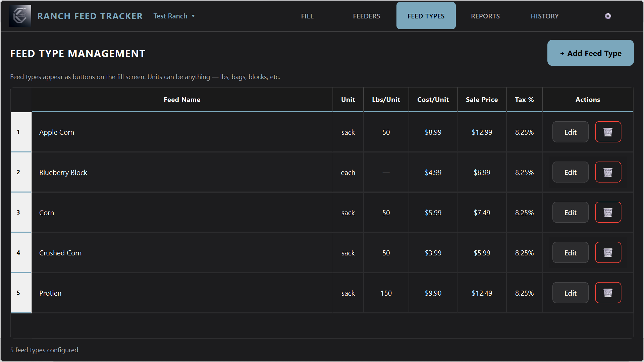Select the row handle numbered 2

click(21, 172)
